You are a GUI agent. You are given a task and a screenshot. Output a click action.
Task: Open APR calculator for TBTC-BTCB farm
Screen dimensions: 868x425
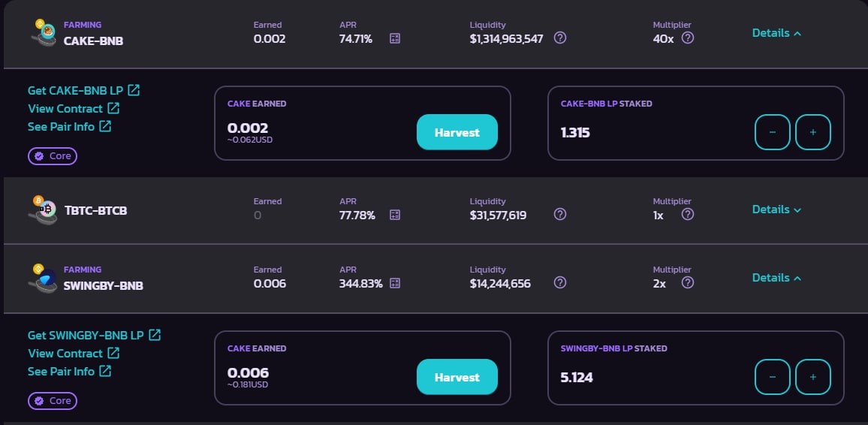pos(395,215)
